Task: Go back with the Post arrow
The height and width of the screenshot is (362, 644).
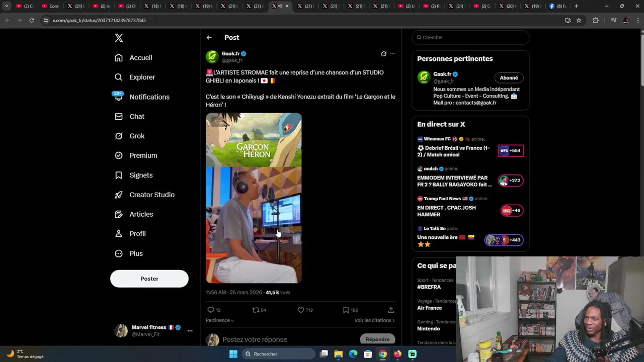Action: (209, 38)
